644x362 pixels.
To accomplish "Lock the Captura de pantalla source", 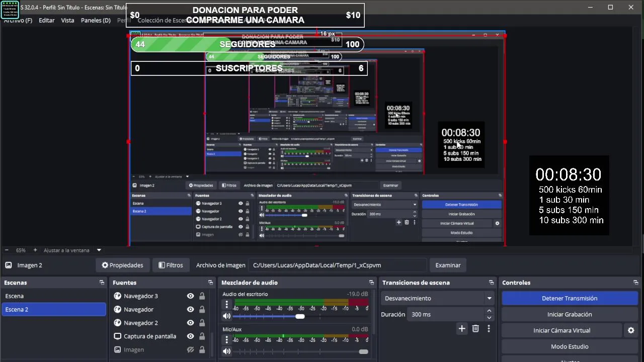I will click(202, 336).
